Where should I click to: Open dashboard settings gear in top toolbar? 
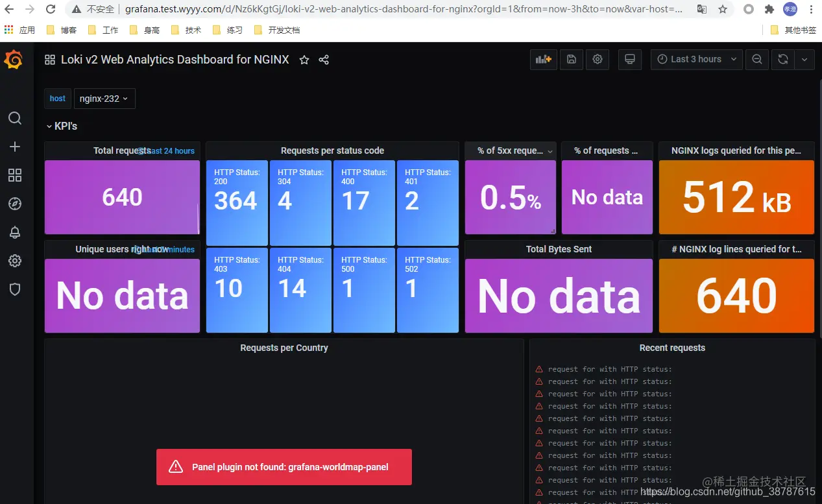tap(598, 60)
